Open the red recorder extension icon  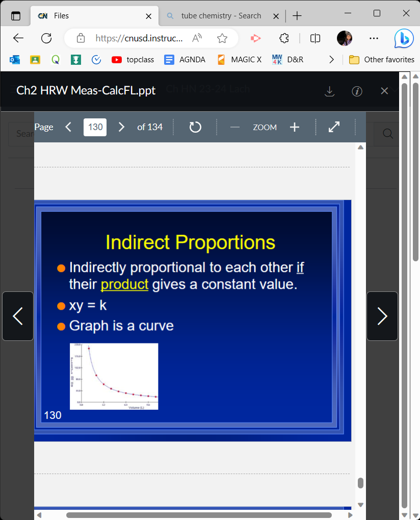click(255, 38)
